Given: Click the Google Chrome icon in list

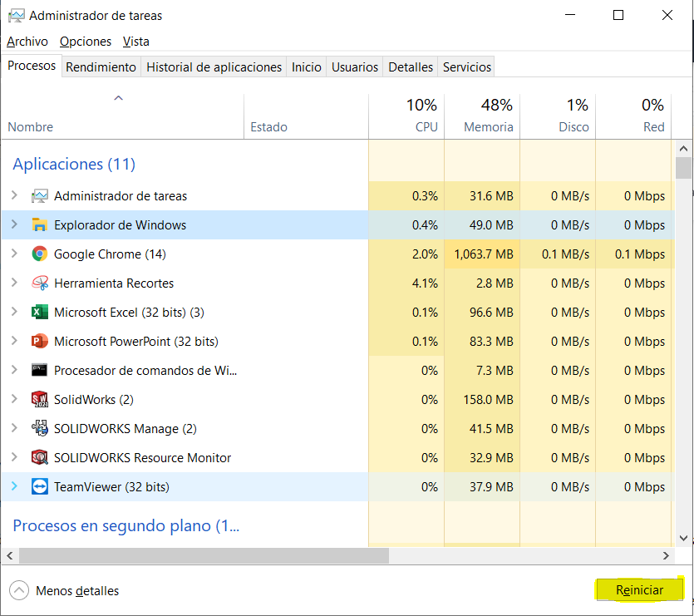Looking at the screenshot, I should point(39,254).
